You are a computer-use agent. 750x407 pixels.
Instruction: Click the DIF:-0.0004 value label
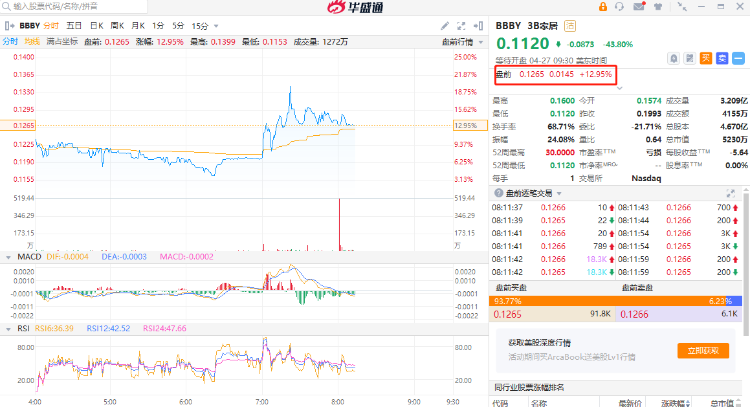point(67,257)
